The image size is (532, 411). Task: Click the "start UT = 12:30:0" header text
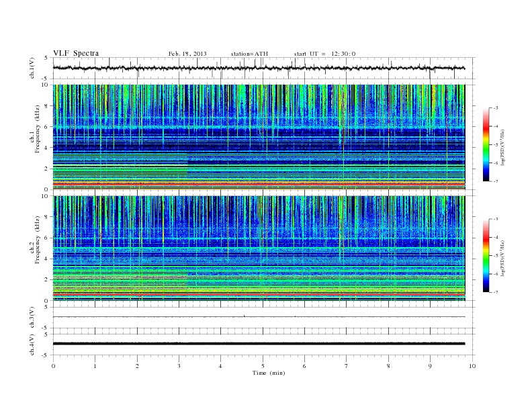[324, 54]
